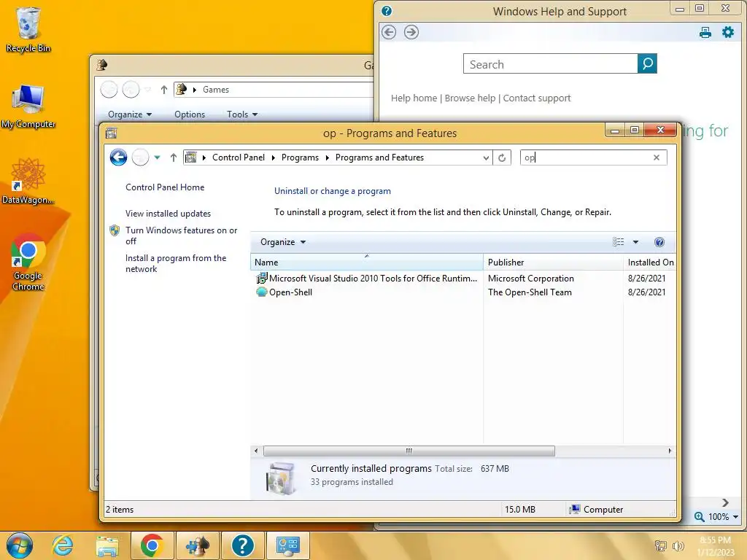Click the Control Panel icon in address bar

tap(190, 157)
